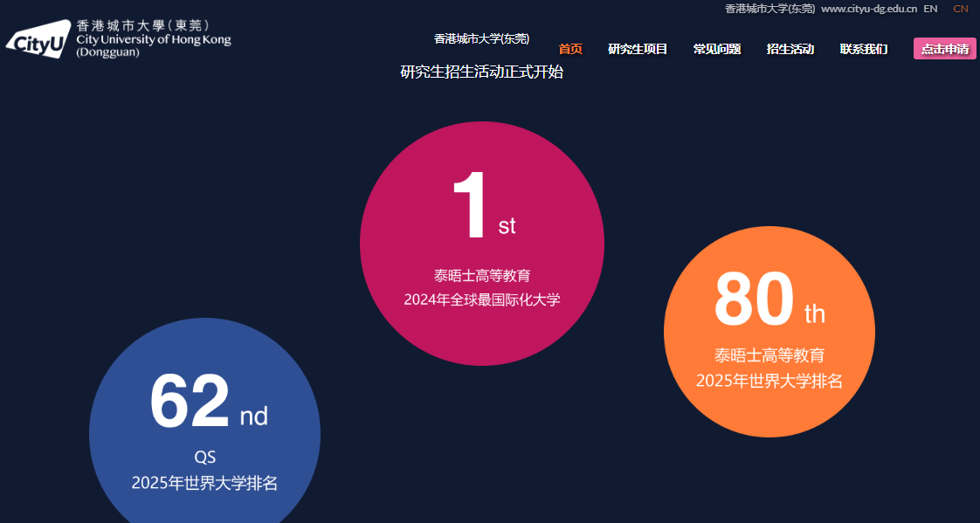Click the large 80 th number
The width and height of the screenshot is (980, 523).
[770, 300]
